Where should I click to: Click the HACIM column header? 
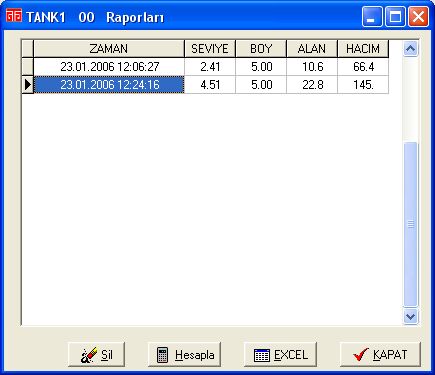363,49
